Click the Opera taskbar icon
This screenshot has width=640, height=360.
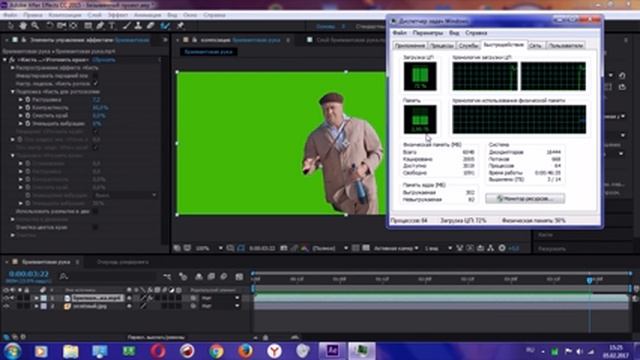(x=158, y=351)
